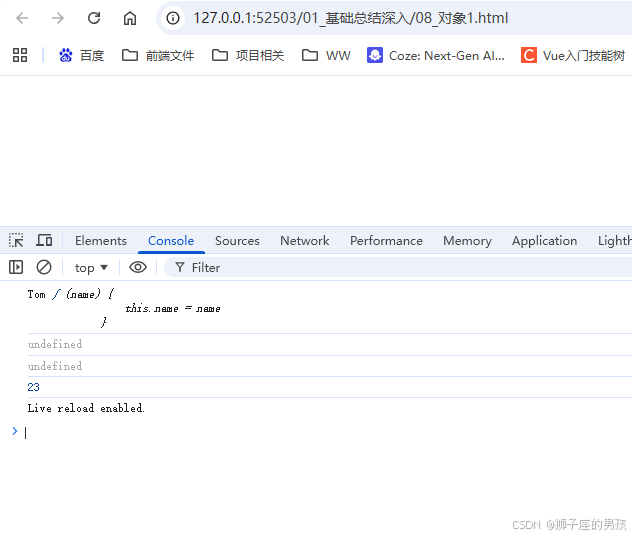
Task: Switch to the Console tab
Action: click(x=171, y=241)
